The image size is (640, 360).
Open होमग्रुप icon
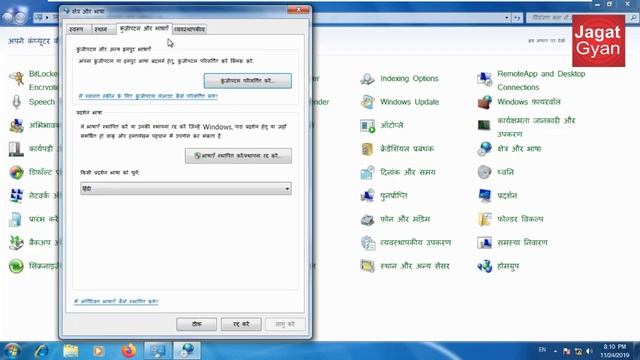click(x=484, y=266)
